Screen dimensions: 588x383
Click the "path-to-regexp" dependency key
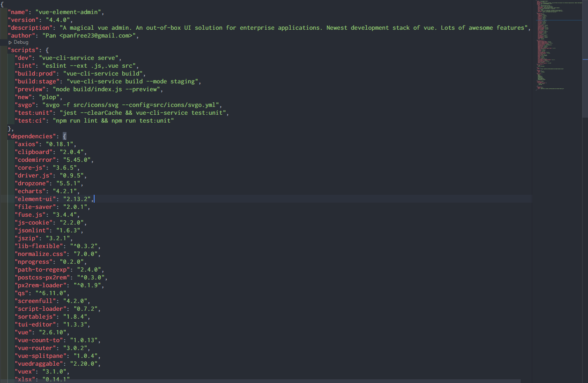42,270
